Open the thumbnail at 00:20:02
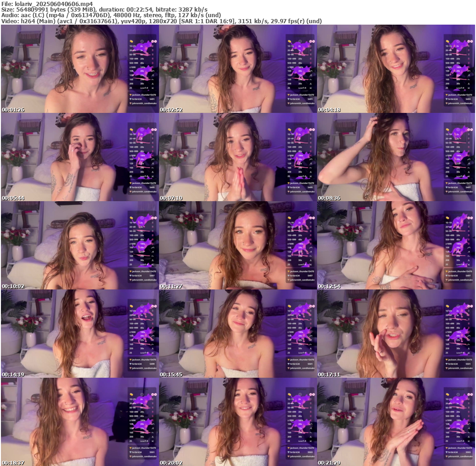This screenshot has width=476, height=466. tap(238, 422)
